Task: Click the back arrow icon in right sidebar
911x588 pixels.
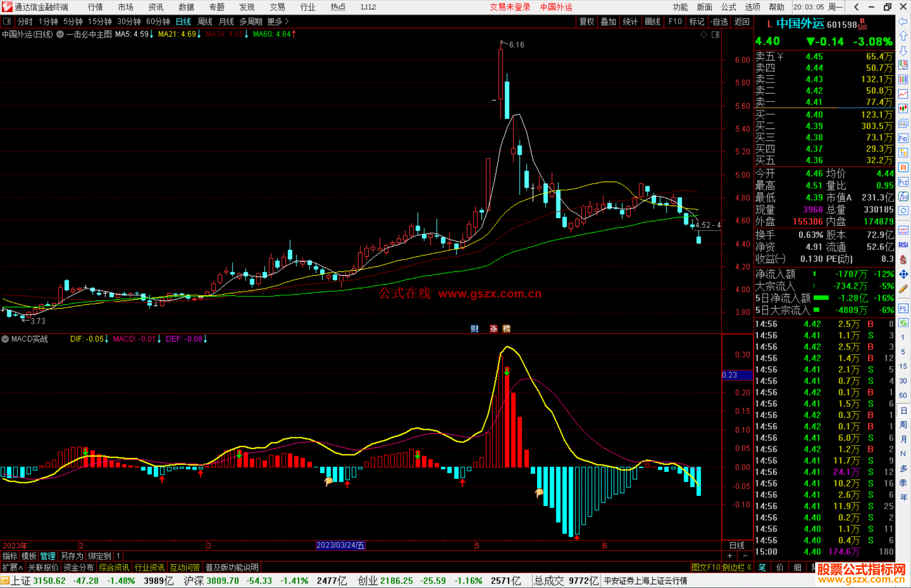Action: [x=903, y=21]
